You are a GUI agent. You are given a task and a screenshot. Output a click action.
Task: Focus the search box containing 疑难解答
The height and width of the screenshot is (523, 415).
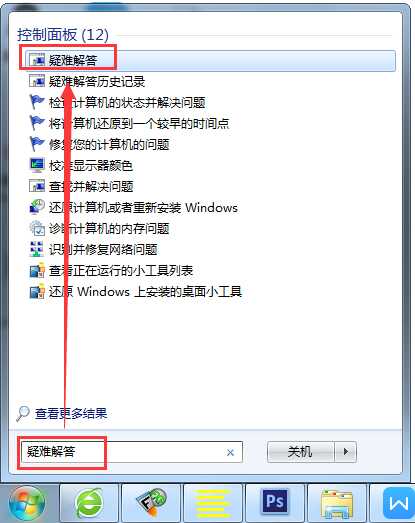[x=131, y=452]
